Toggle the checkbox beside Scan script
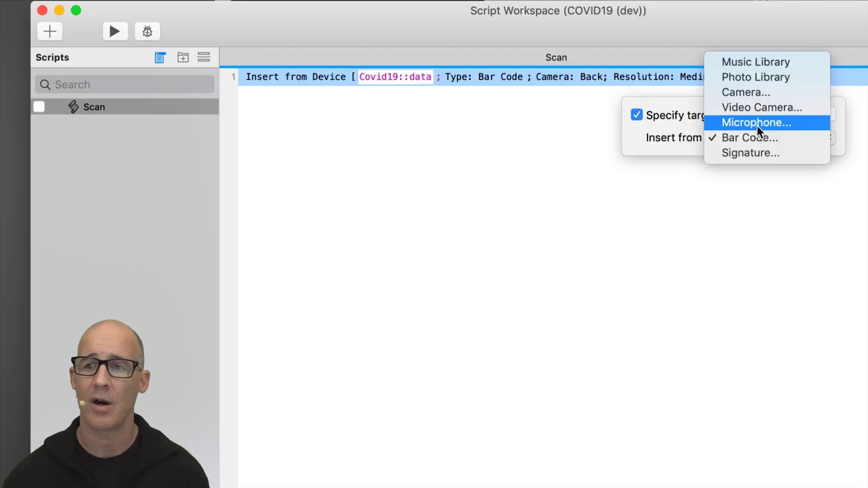 39,107
